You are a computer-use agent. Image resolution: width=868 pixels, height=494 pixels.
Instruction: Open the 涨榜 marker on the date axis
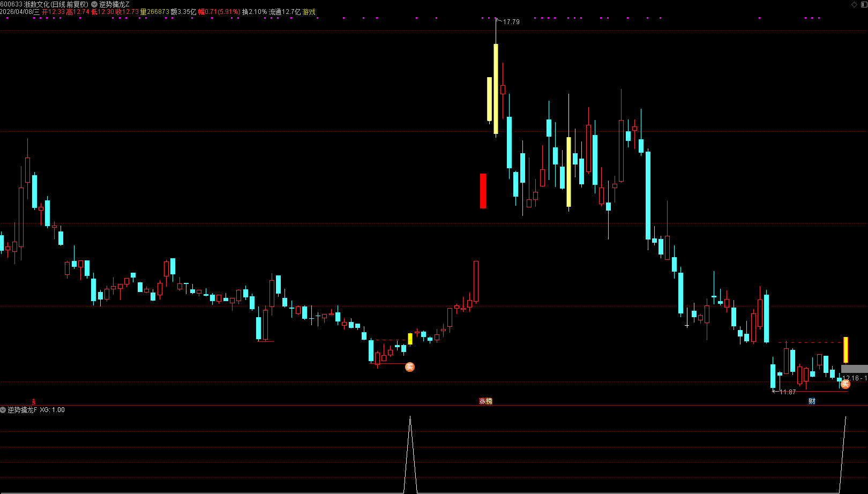tap(485, 401)
